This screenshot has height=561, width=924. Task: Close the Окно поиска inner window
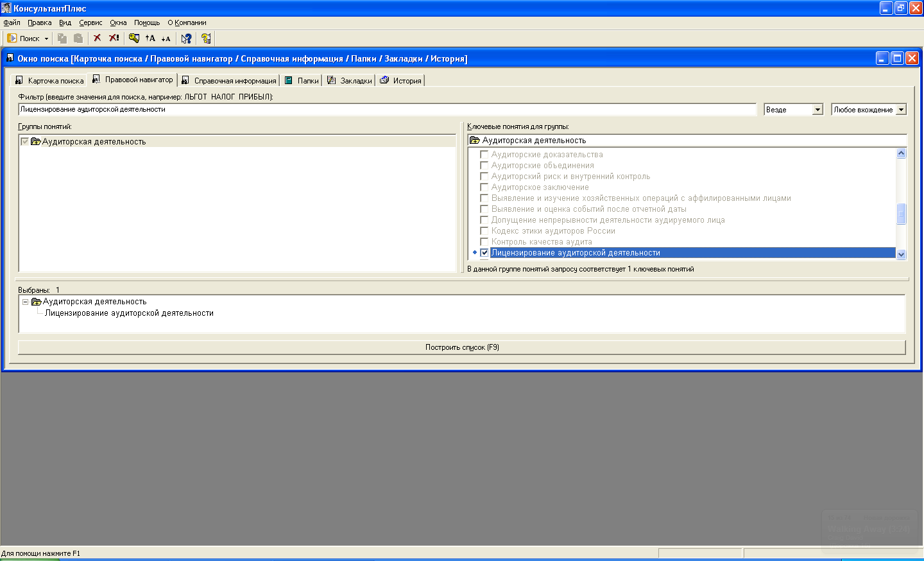click(x=912, y=58)
